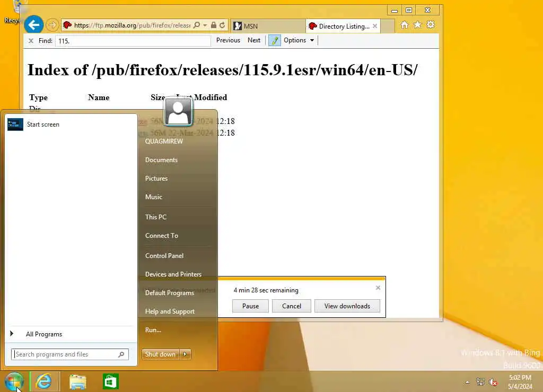Open Start screen from the Start menu
The height and width of the screenshot is (392, 543).
click(71, 124)
